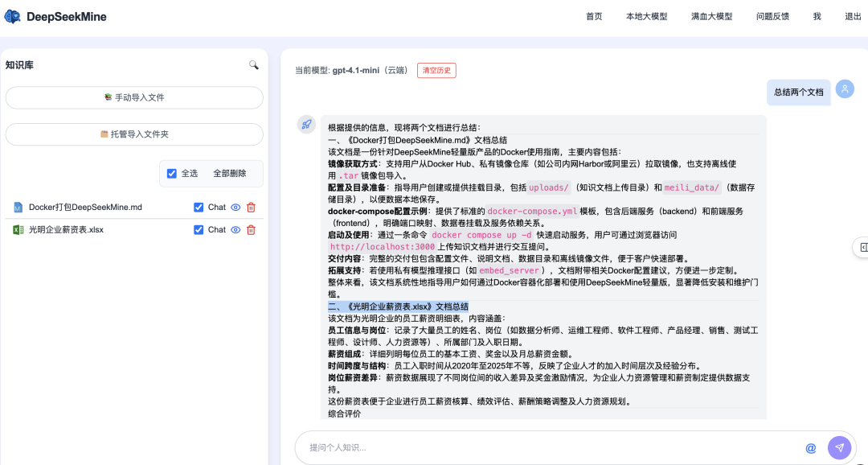Viewport: 868px width, 465px height.
Task: Preview Docker打包DeepSeekMine.md with eye icon
Action: click(x=235, y=208)
